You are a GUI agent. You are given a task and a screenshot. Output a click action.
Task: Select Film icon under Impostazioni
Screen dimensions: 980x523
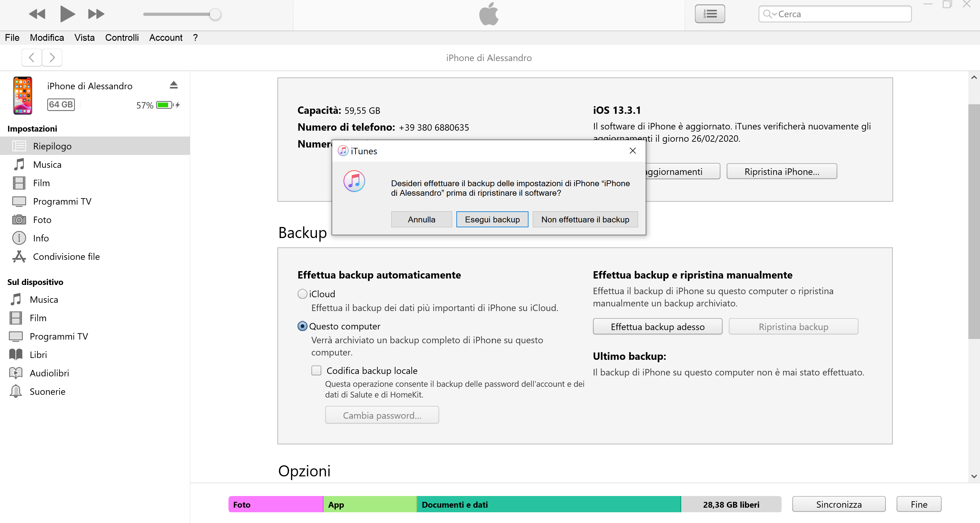pos(19,183)
